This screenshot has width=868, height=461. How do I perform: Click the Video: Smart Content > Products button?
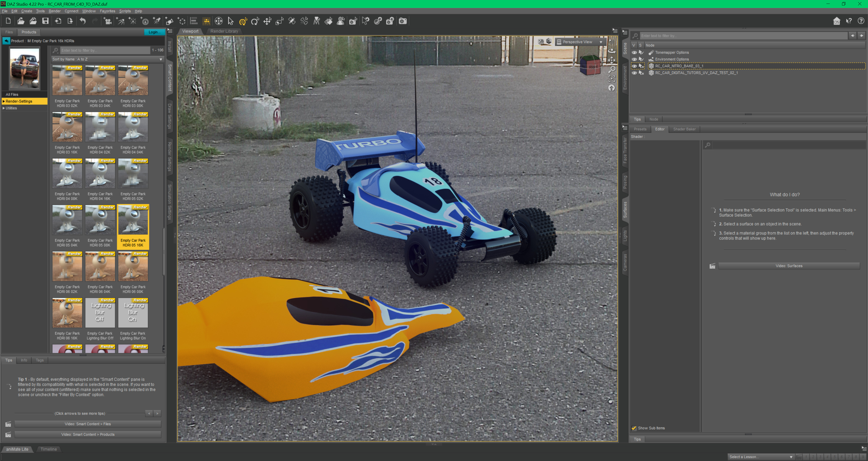coord(88,434)
